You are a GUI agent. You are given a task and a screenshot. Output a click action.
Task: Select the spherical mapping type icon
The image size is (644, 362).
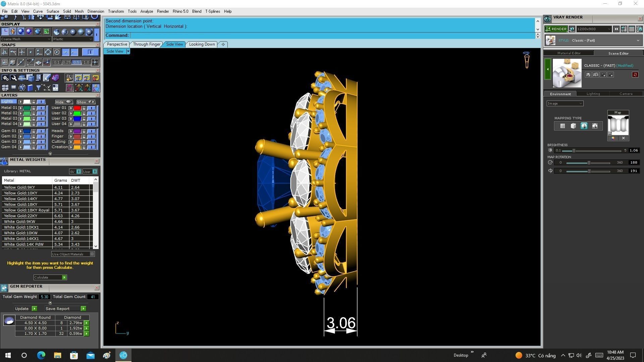tap(584, 126)
